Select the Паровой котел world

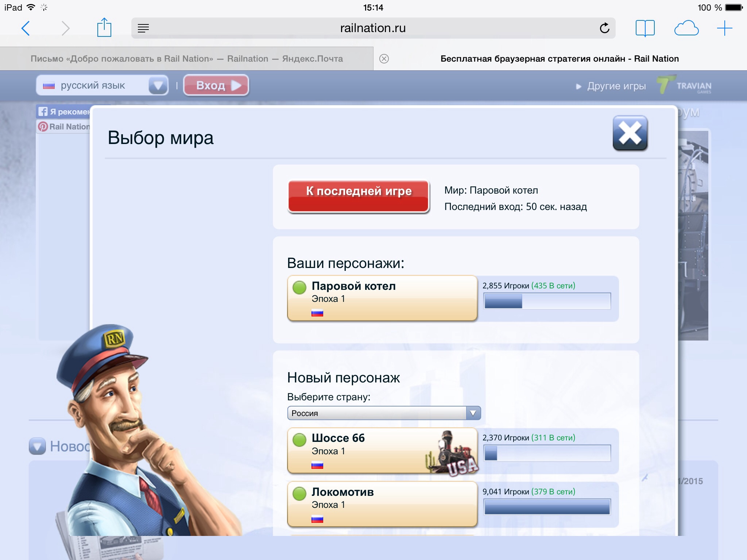[x=382, y=298]
